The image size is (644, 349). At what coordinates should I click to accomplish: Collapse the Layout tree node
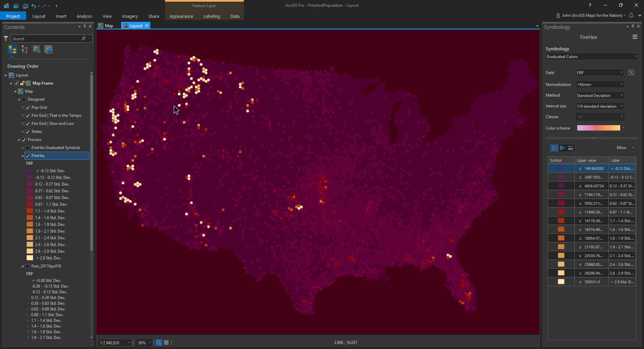point(5,75)
